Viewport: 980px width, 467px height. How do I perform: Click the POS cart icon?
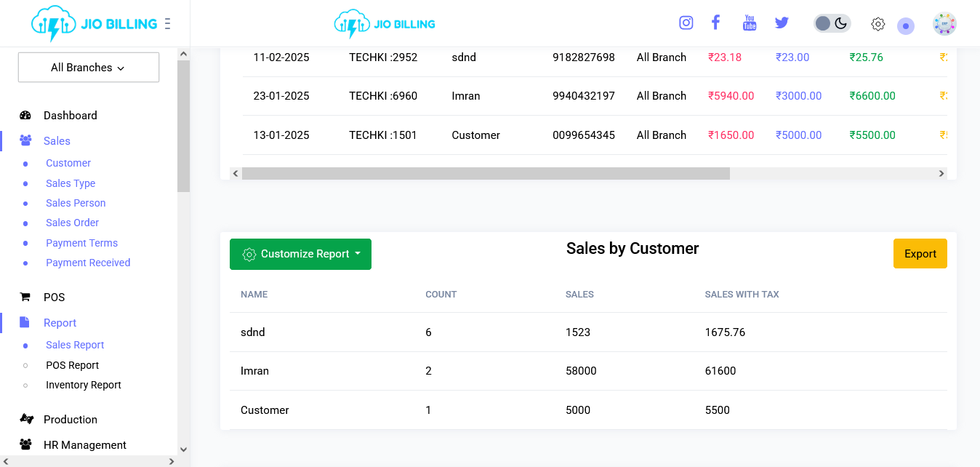tap(25, 297)
